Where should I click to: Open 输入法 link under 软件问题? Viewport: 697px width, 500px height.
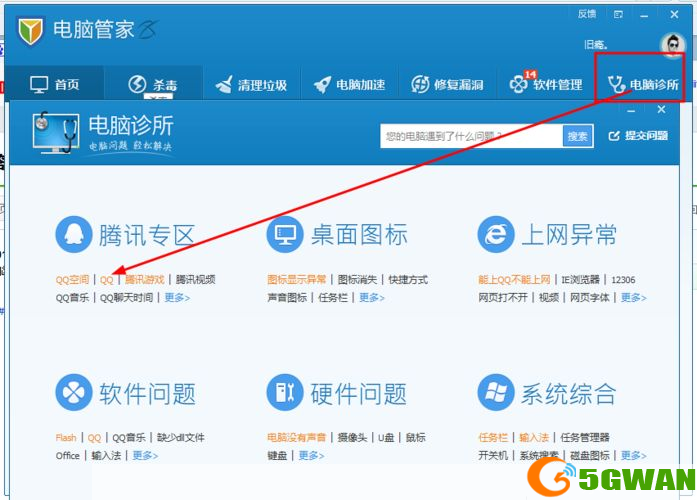pos(106,456)
